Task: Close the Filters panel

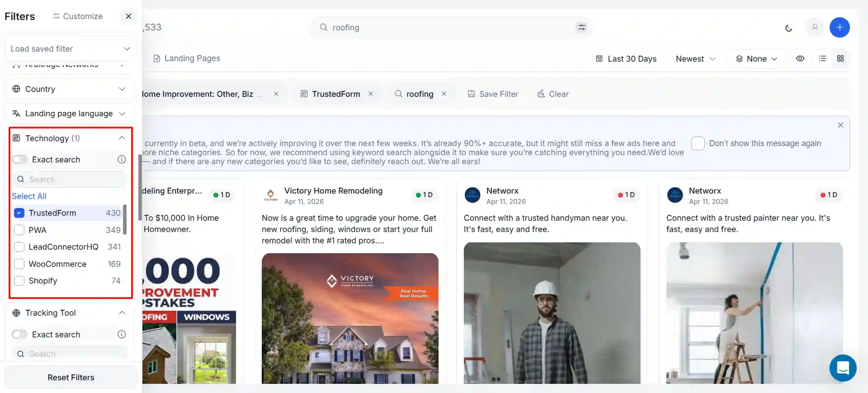Action: pos(128,16)
